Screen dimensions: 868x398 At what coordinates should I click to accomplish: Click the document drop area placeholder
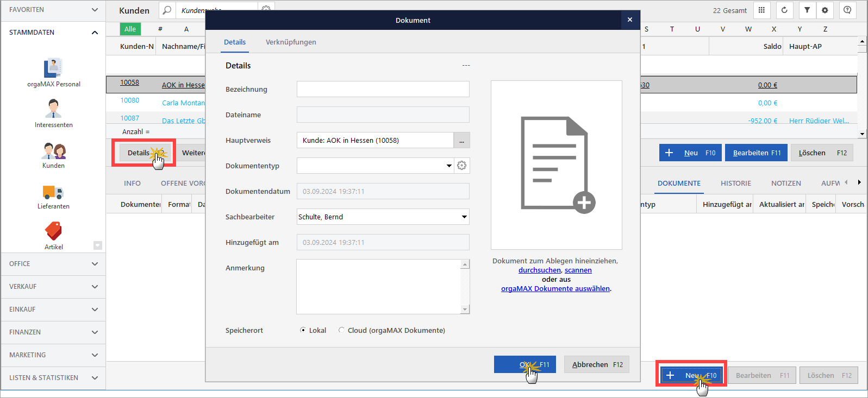pyautogui.click(x=556, y=165)
